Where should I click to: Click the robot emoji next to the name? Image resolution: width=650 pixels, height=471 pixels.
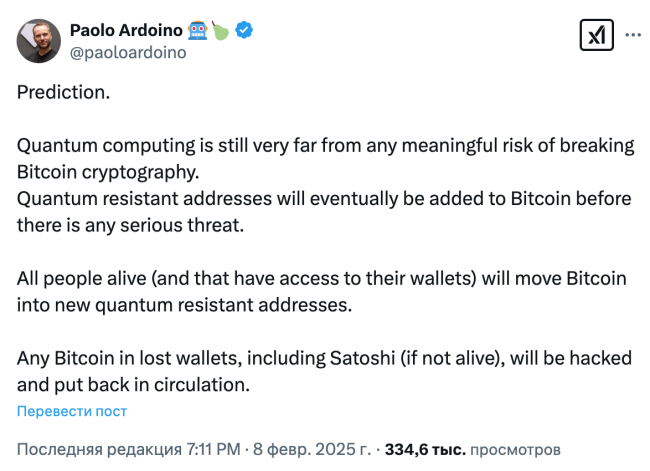point(197,31)
